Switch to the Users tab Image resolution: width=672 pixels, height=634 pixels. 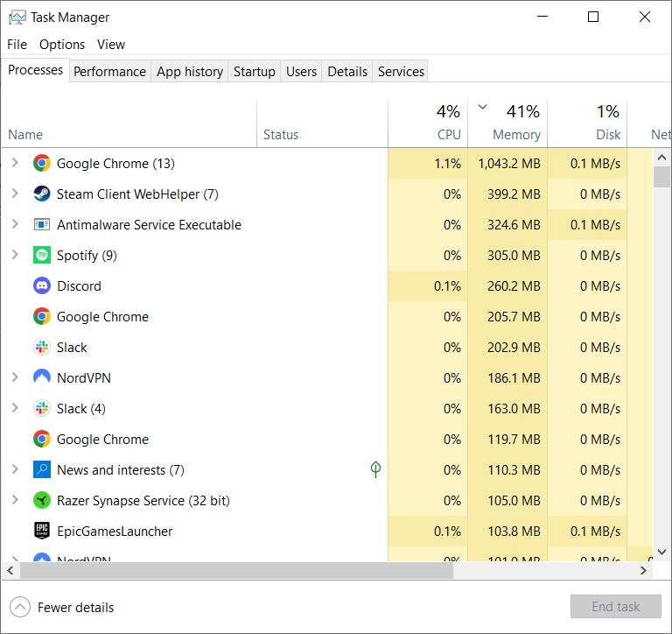pyautogui.click(x=301, y=71)
